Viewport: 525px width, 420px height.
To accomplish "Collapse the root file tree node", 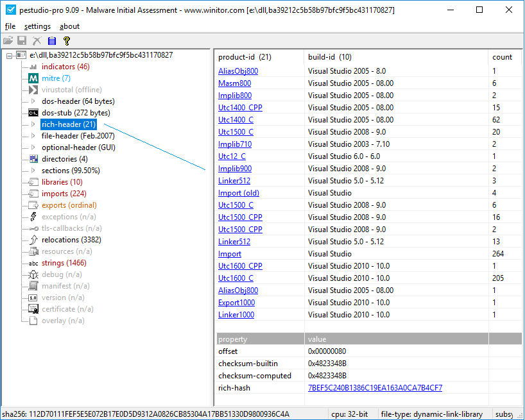I will pyautogui.click(x=10, y=56).
